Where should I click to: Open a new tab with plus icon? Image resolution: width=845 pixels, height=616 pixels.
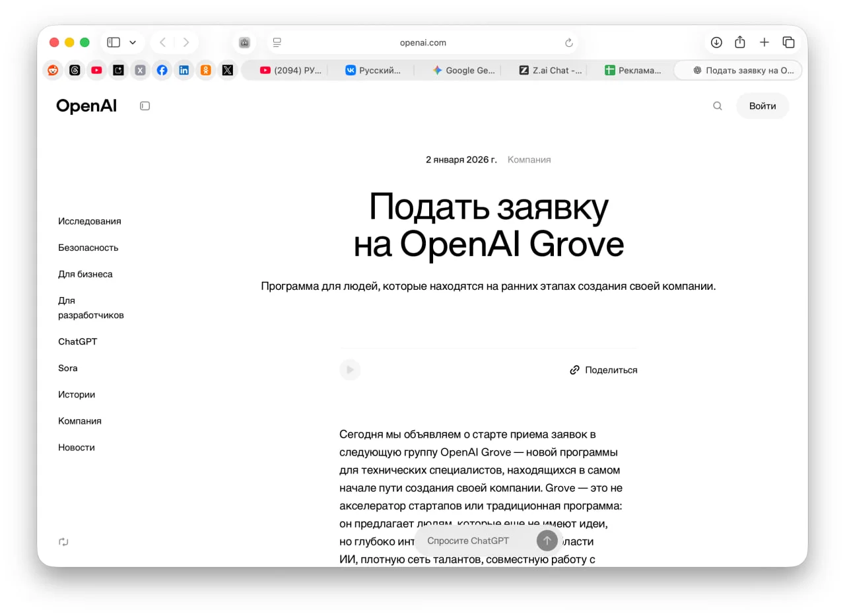click(x=764, y=42)
